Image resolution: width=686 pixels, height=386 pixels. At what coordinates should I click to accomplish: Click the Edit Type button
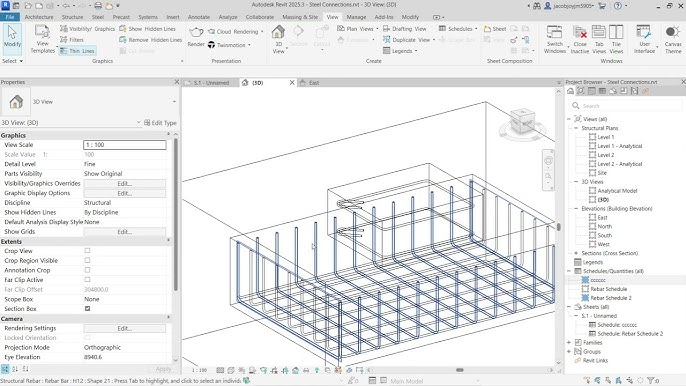[x=160, y=123]
